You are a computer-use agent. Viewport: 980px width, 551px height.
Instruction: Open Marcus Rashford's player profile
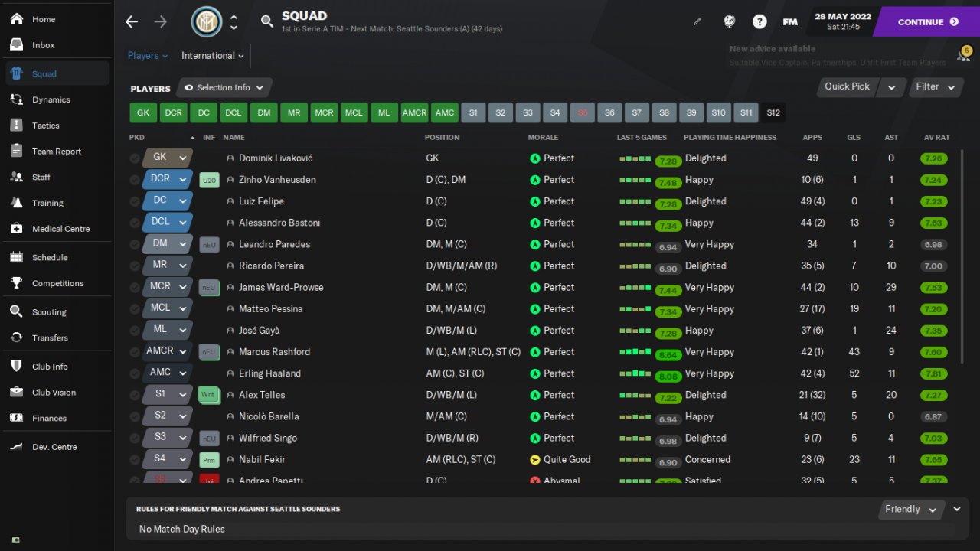(x=274, y=352)
